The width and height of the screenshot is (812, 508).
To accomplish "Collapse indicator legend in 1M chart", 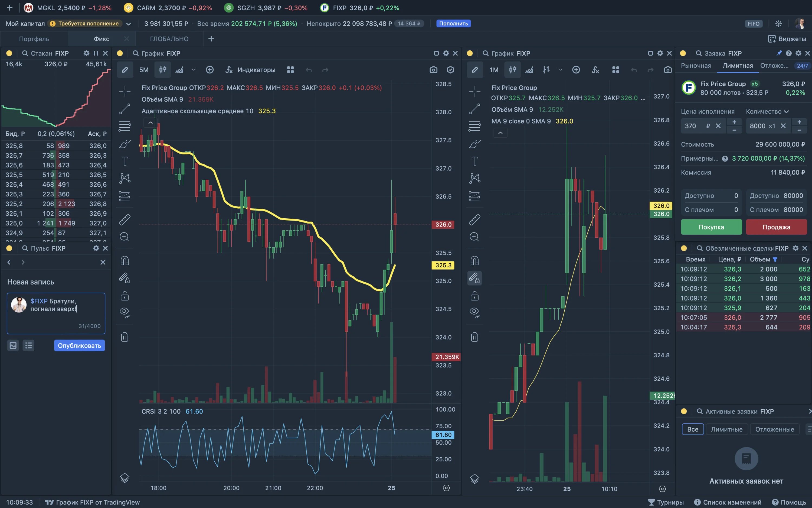I will click(x=500, y=133).
